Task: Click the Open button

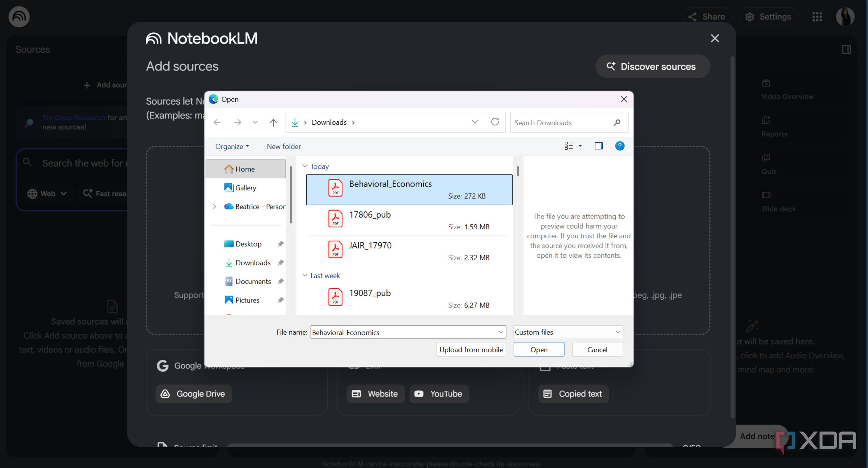Action: coord(539,349)
